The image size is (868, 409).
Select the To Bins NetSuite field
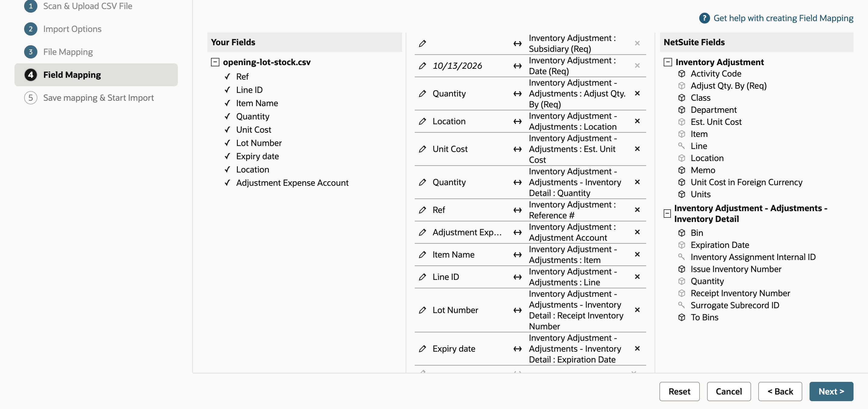tap(704, 317)
